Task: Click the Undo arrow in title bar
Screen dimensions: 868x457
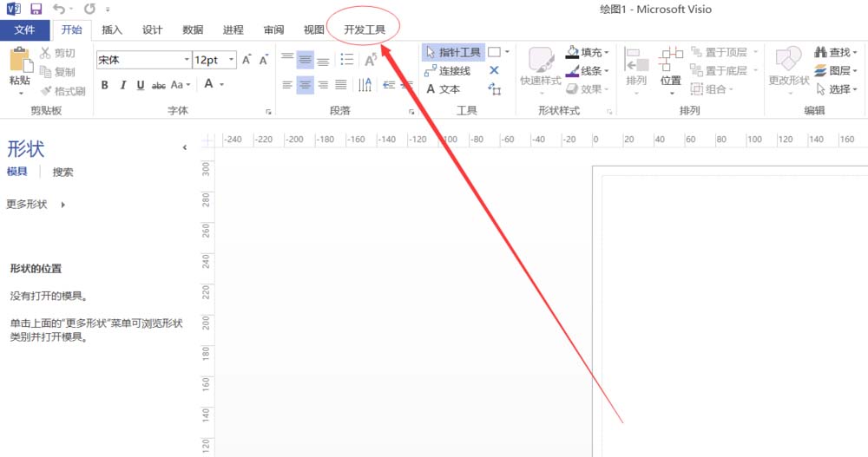Action: pyautogui.click(x=59, y=9)
